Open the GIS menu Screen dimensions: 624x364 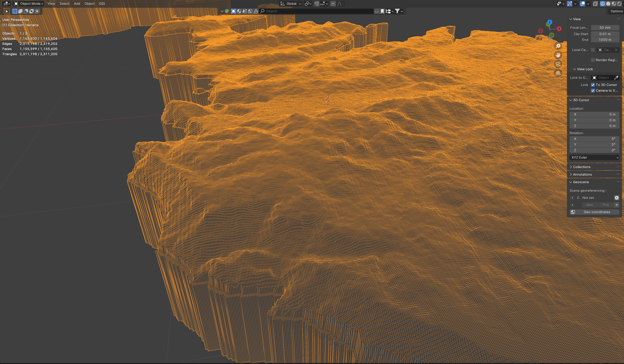102,4
